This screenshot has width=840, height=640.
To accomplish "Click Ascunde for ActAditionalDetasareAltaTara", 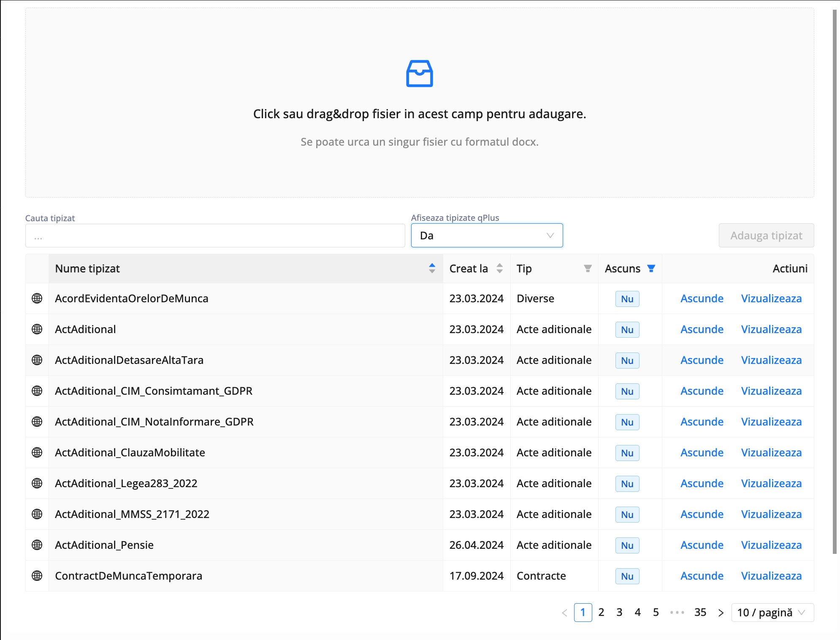I will [702, 360].
